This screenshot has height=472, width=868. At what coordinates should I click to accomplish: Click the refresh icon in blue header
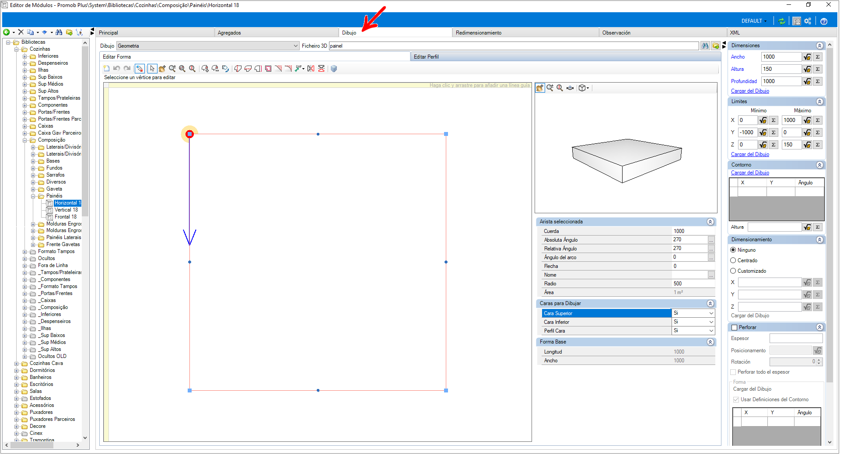coord(782,21)
